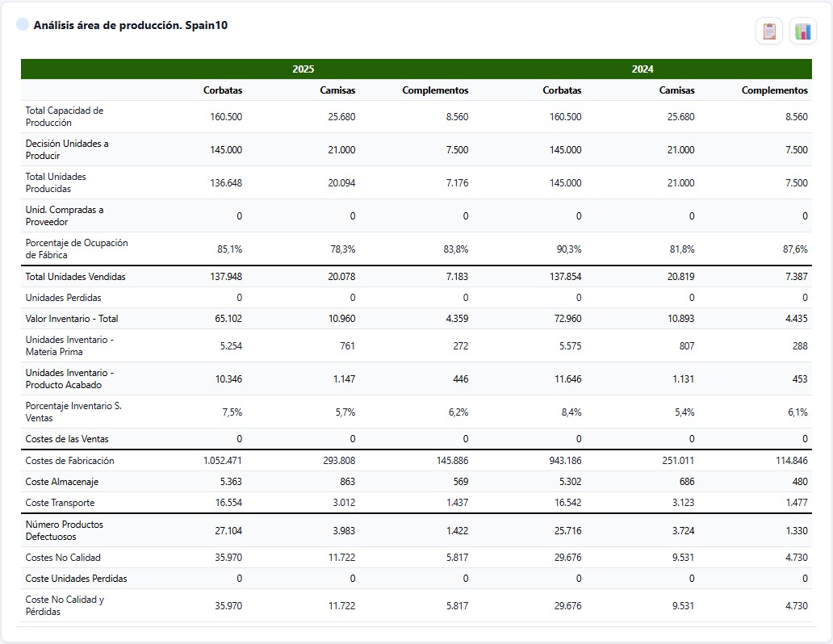Click the 'Total Unidades Vendidas' row label
This screenshot has width=833, height=644.
pos(75,277)
